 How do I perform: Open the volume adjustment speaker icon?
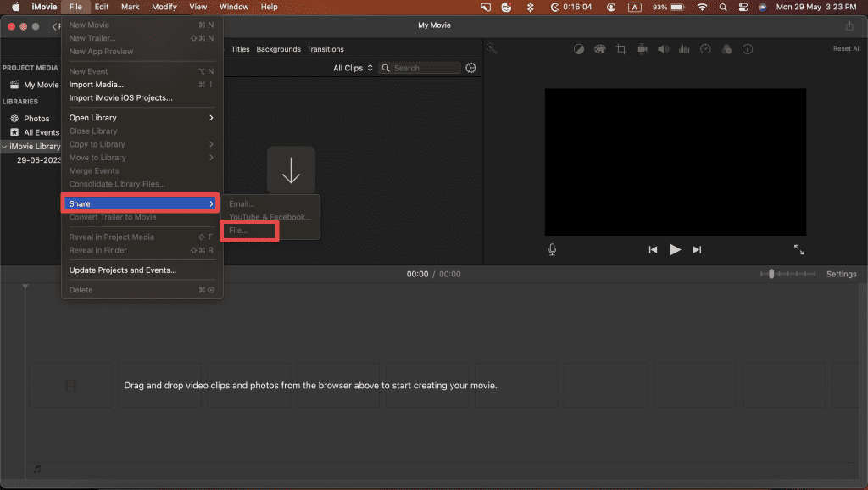pyautogui.click(x=663, y=49)
